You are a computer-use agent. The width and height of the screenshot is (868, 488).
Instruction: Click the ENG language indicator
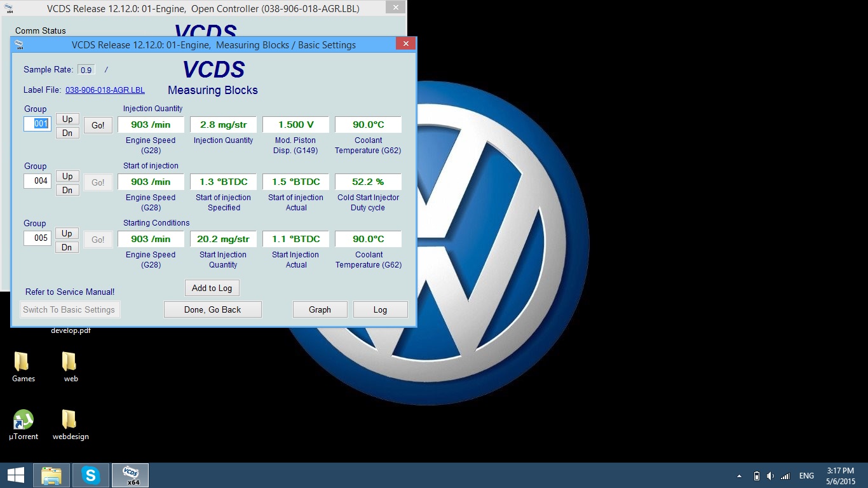[806, 476]
